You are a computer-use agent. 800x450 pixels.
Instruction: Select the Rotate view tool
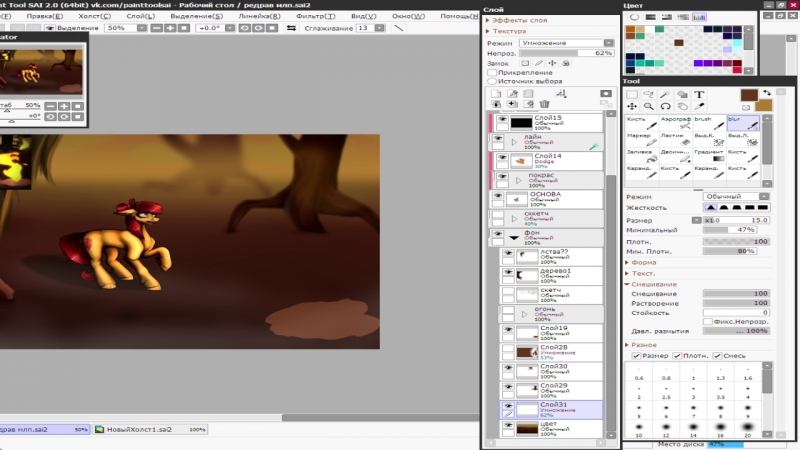(x=665, y=106)
